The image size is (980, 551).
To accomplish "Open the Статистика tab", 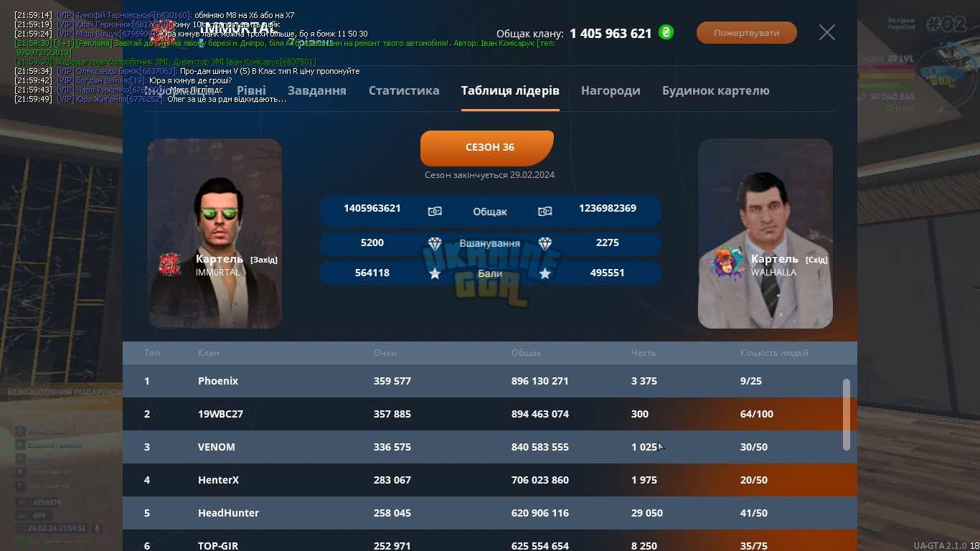I will click(404, 90).
